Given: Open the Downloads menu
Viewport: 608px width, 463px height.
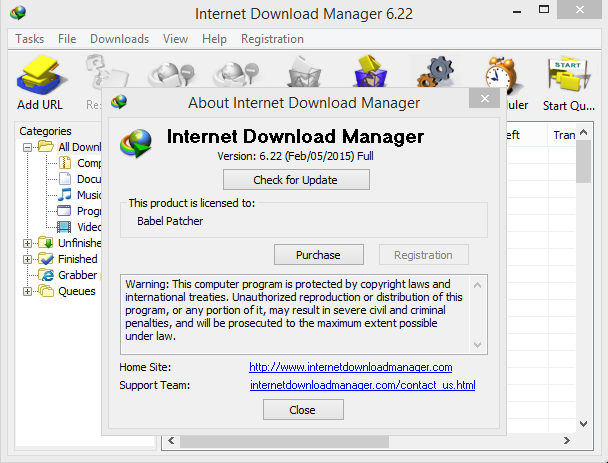Looking at the screenshot, I should point(119,39).
